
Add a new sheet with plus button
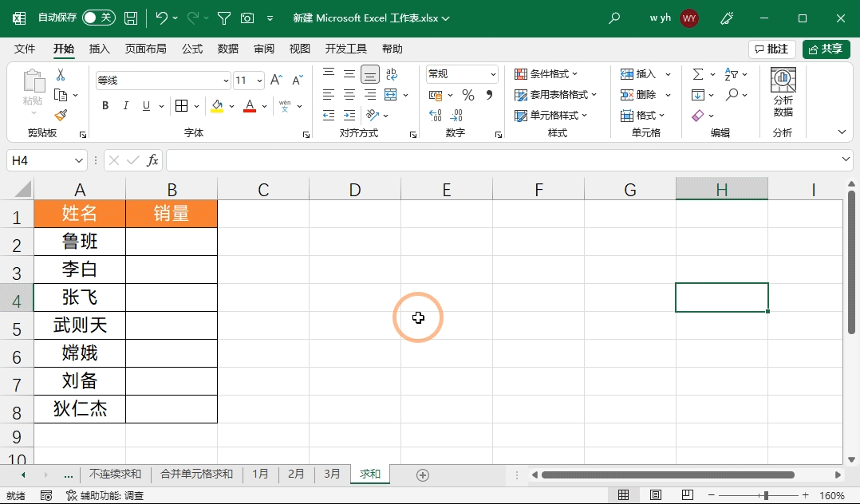[422, 475]
